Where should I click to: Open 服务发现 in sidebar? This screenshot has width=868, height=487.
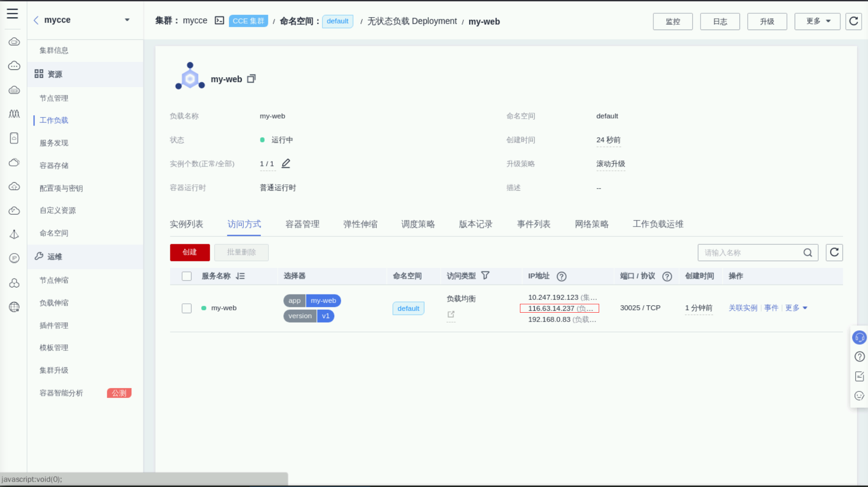pyautogui.click(x=54, y=143)
